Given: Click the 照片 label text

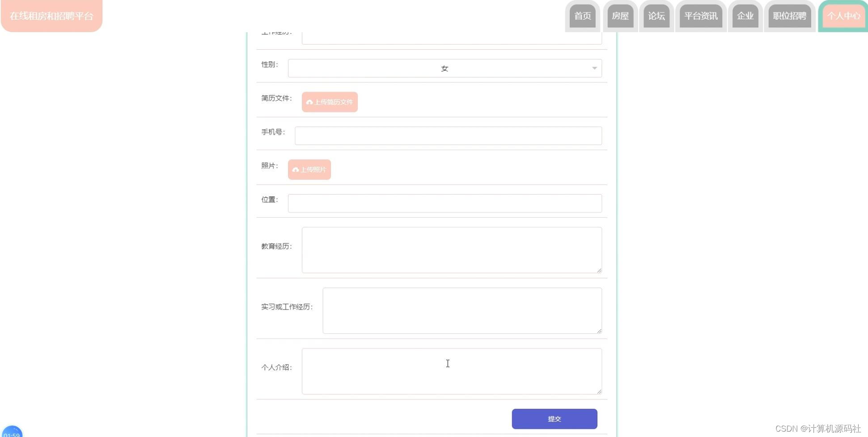Looking at the screenshot, I should (x=270, y=166).
